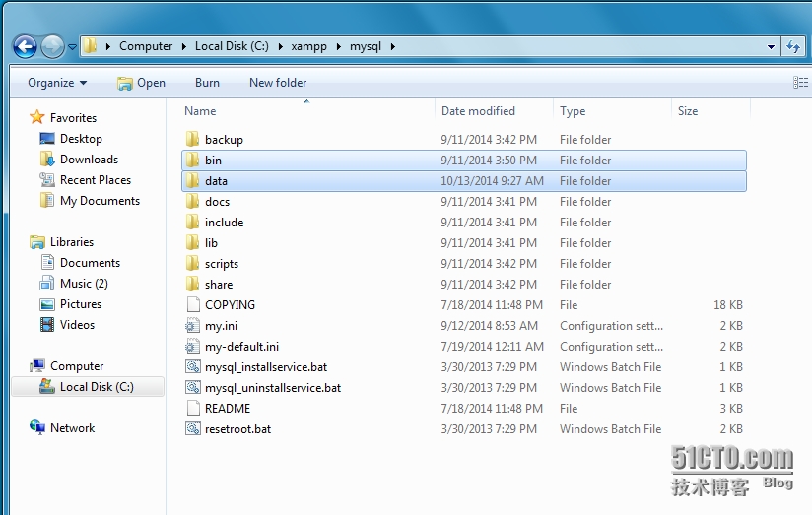This screenshot has height=515, width=812.
Task: Select the README file icon
Action: (192, 409)
